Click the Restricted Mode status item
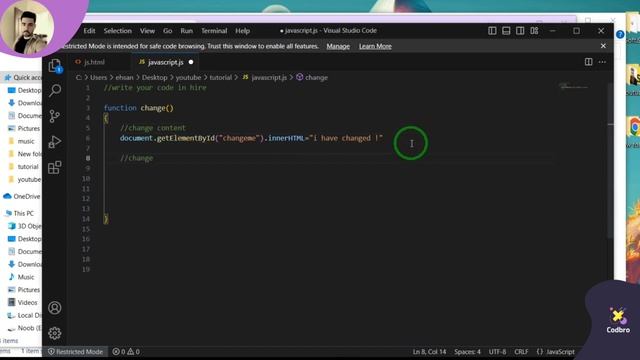This screenshot has height=360, width=640. click(x=76, y=351)
